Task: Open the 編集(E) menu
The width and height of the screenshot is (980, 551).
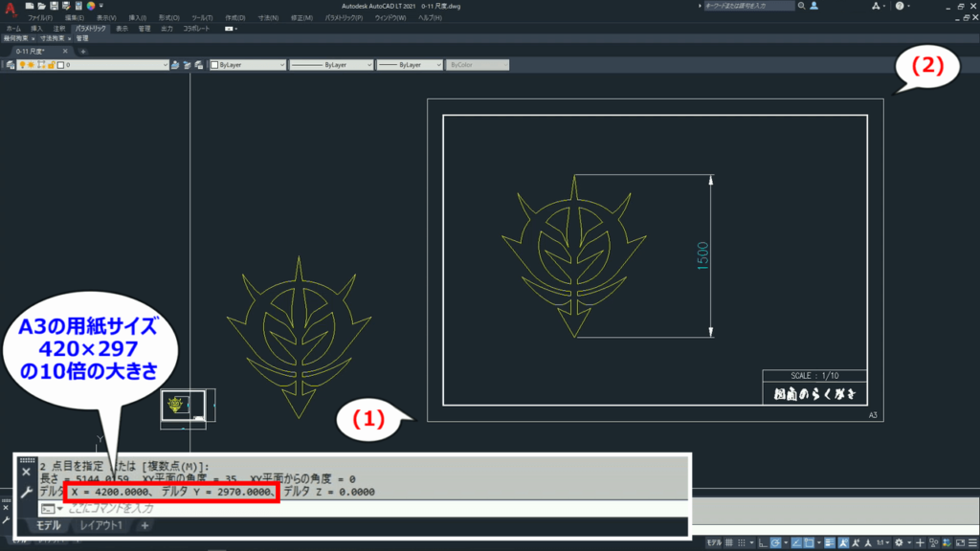Action: [x=75, y=18]
